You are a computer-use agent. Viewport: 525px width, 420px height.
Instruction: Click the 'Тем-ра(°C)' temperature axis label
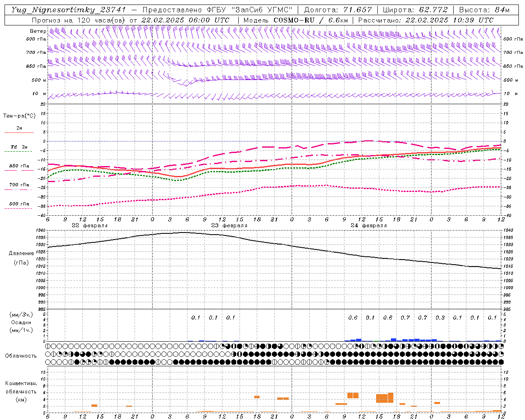point(19,116)
